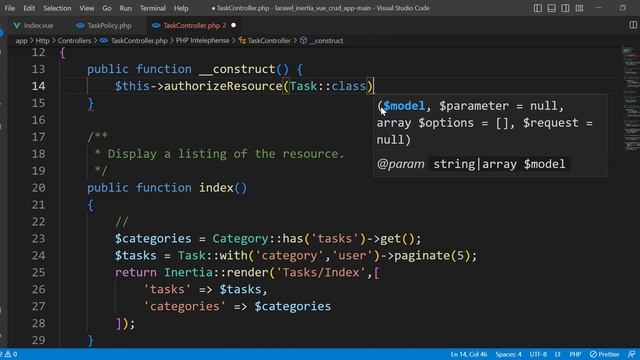Open the Go menu

[107, 8]
